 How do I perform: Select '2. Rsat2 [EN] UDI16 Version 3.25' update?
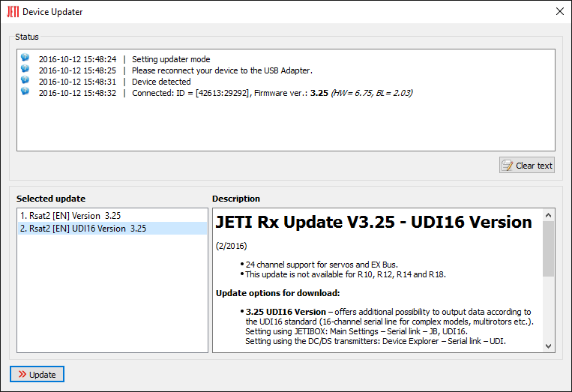[112, 229]
